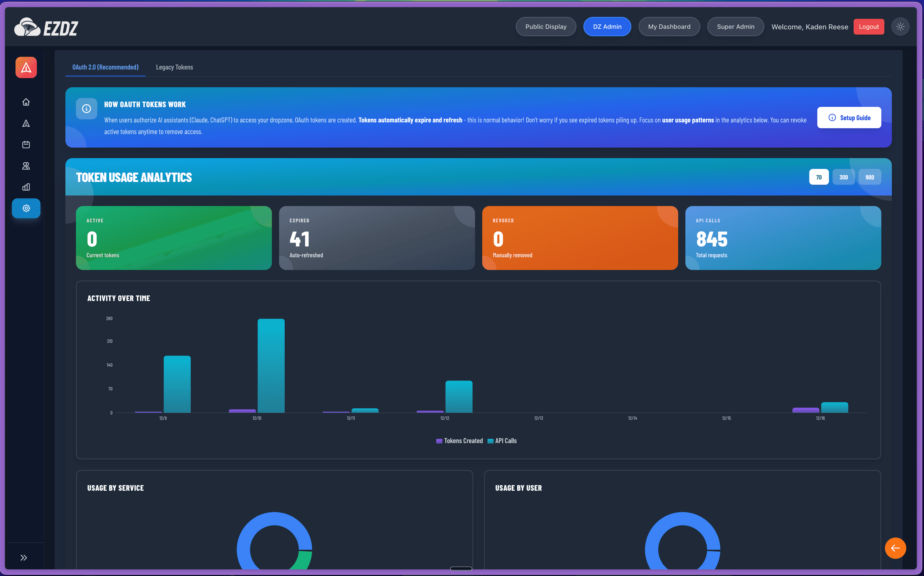Open the users icon in sidebar
This screenshot has height=576, width=924.
pyautogui.click(x=26, y=166)
